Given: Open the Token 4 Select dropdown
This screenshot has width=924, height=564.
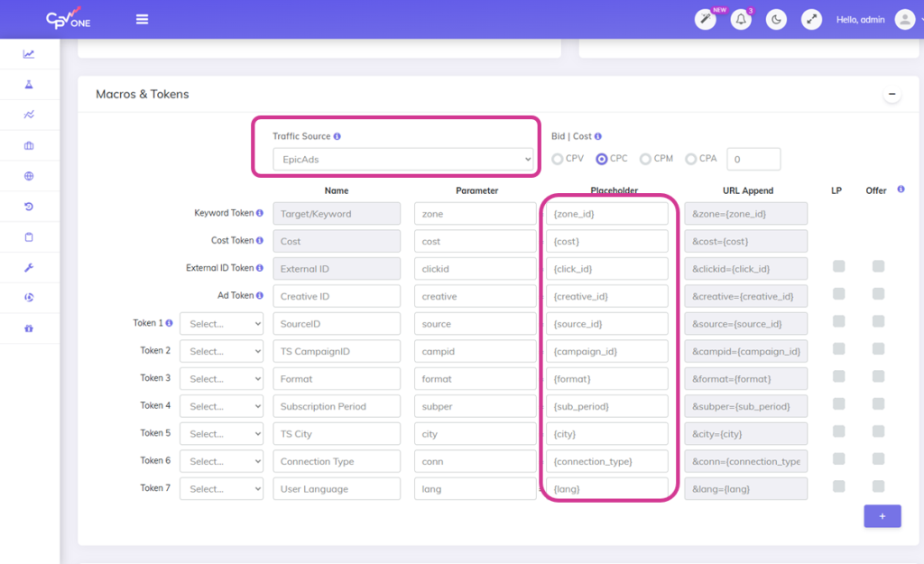Looking at the screenshot, I should pyautogui.click(x=222, y=406).
